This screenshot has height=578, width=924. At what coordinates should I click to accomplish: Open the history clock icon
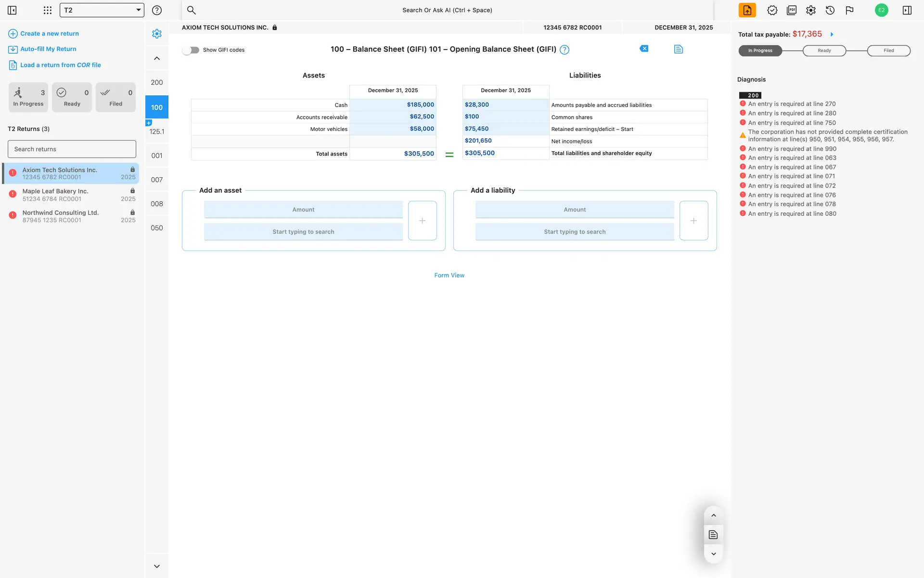(x=830, y=10)
